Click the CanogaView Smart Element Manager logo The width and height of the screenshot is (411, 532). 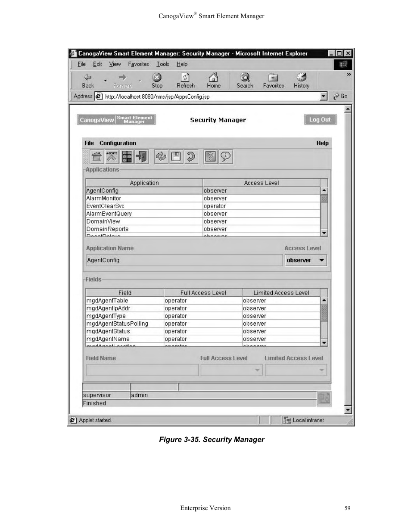[x=116, y=120]
